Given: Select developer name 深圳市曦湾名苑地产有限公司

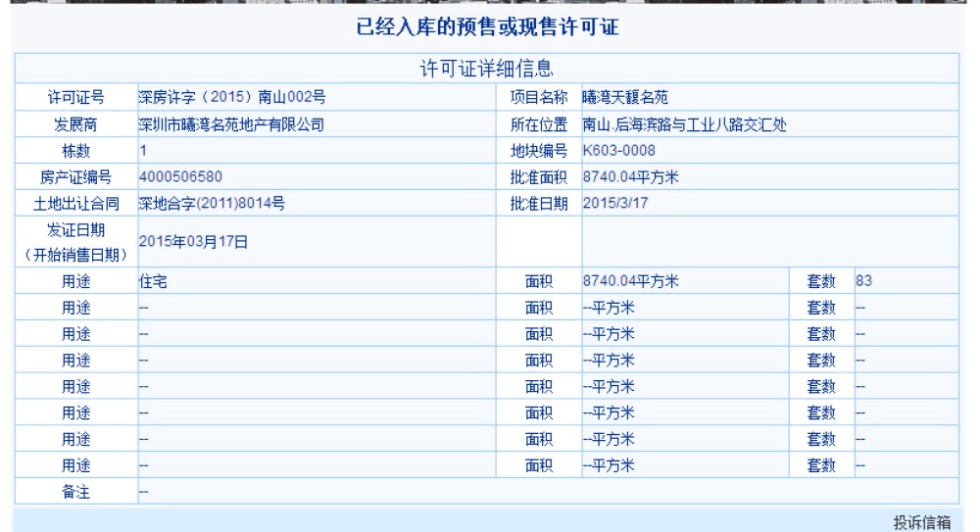Looking at the screenshot, I should tap(231, 123).
